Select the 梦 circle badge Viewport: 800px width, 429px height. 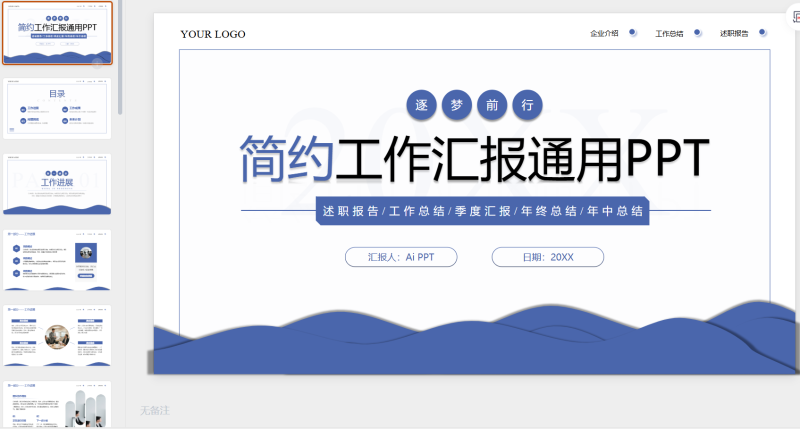[x=457, y=105]
